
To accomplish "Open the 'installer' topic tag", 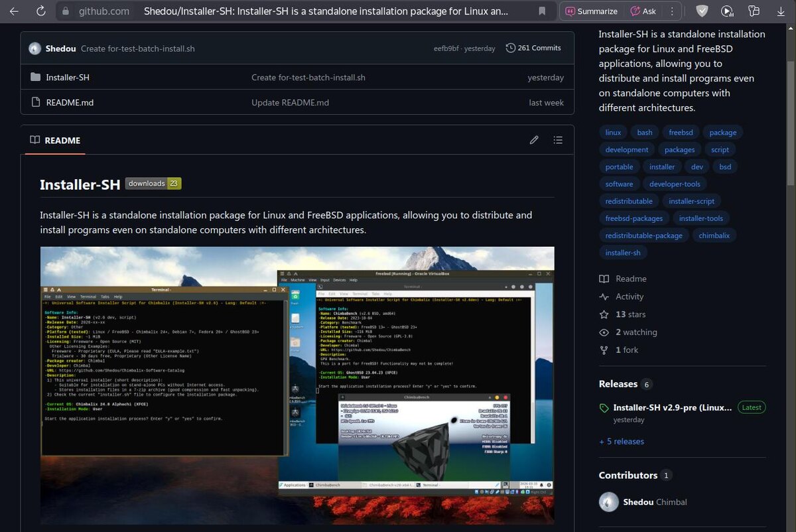I will pyautogui.click(x=662, y=166).
